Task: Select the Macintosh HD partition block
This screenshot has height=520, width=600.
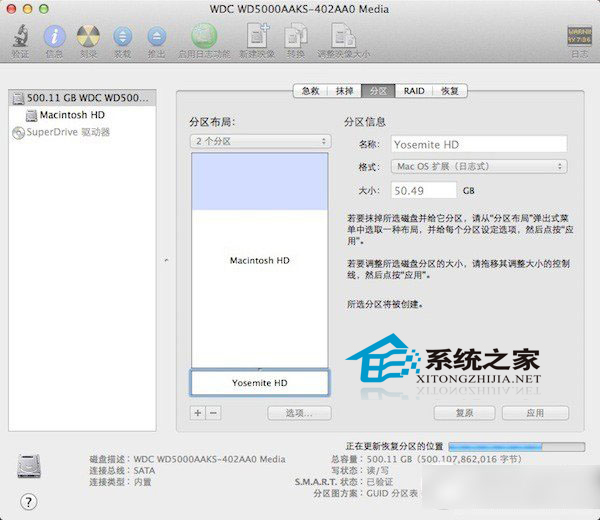Action: [260, 260]
